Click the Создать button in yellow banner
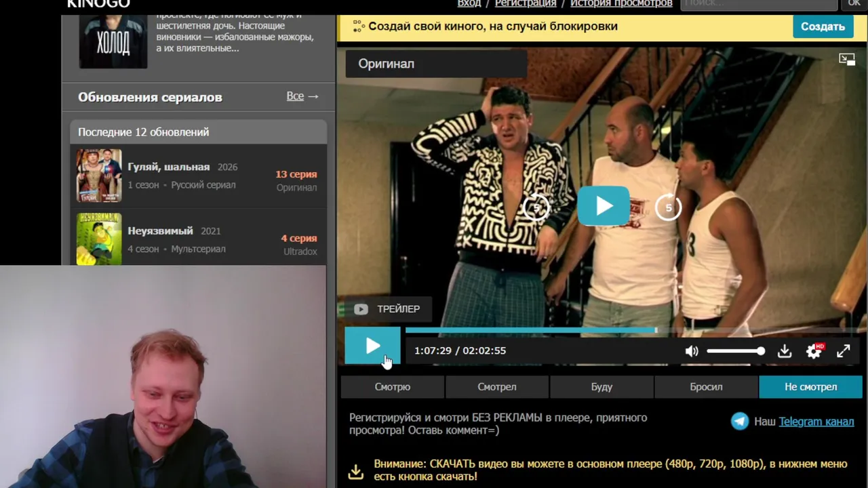 point(823,26)
